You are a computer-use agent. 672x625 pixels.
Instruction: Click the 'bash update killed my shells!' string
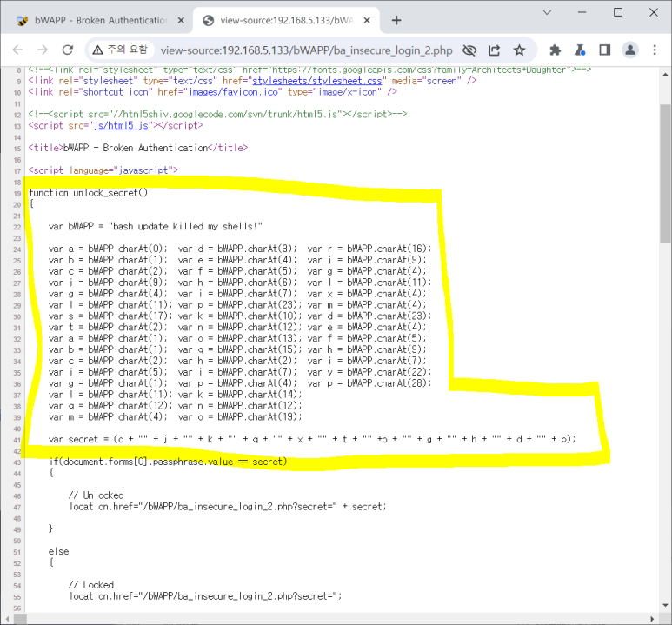(185, 226)
